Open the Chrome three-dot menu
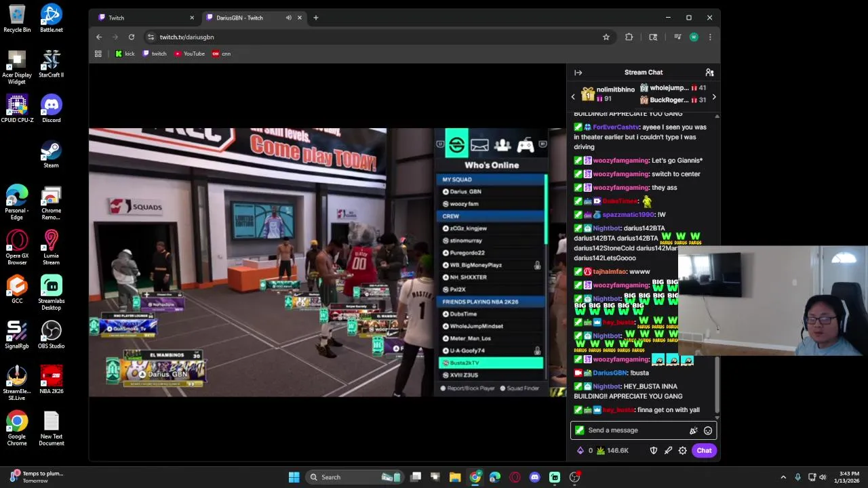The height and width of the screenshot is (488, 868). (710, 37)
